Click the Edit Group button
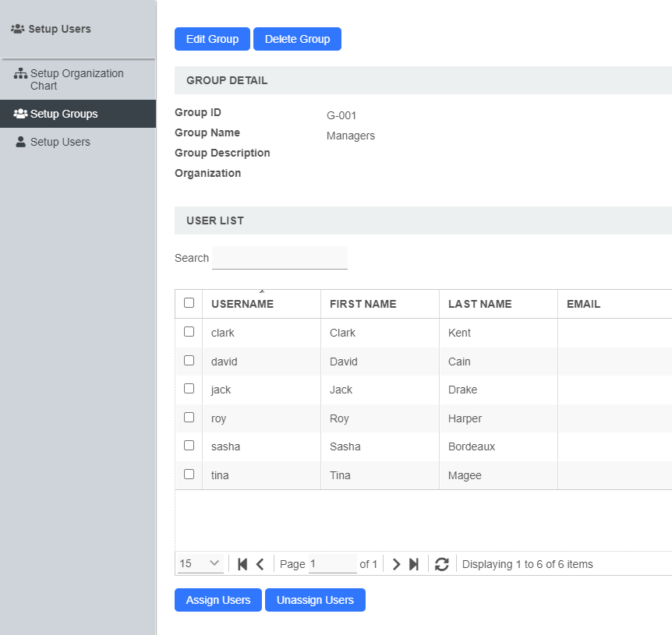672x635 pixels. (212, 39)
